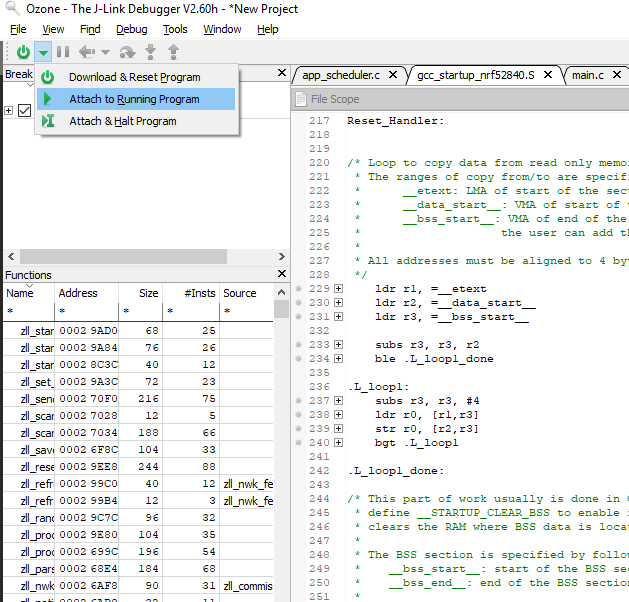This screenshot has width=629, height=602.
Task: Toggle breakpoint dot on line 230
Action: (x=298, y=302)
